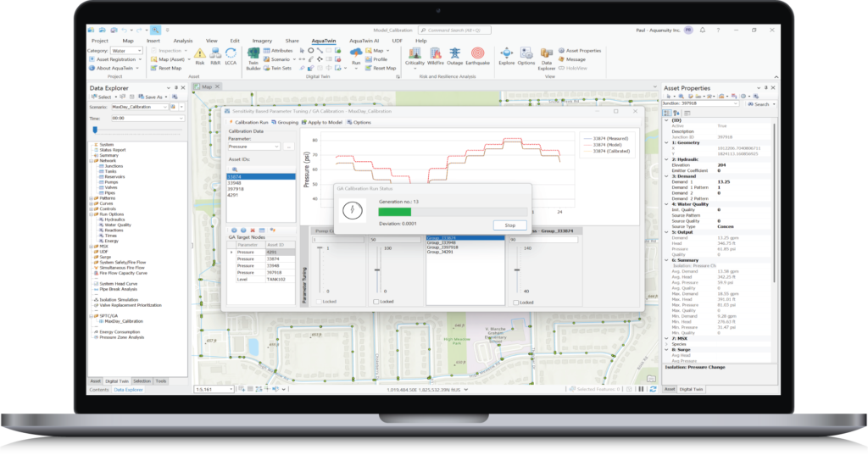
Task: Click Grouping in the calibration dialog
Action: click(x=285, y=122)
